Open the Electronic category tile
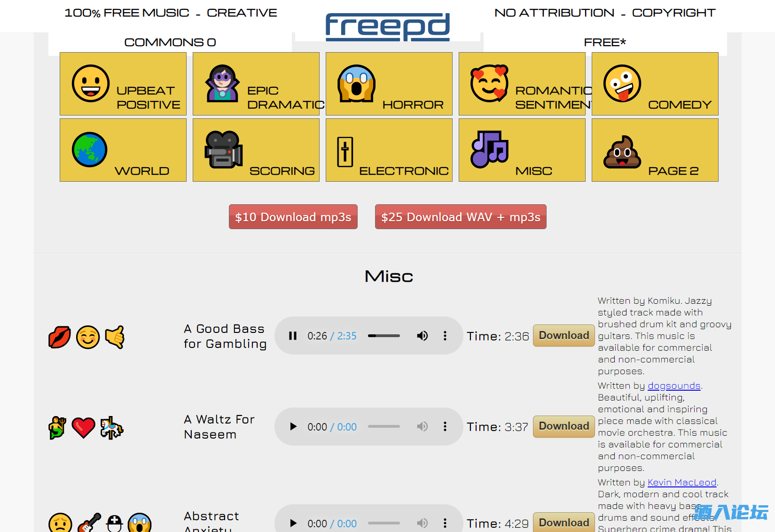This screenshot has height=532, width=775. (x=389, y=150)
